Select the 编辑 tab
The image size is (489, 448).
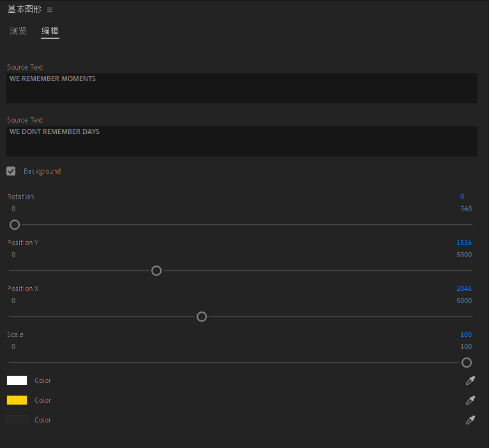point(50,31)
